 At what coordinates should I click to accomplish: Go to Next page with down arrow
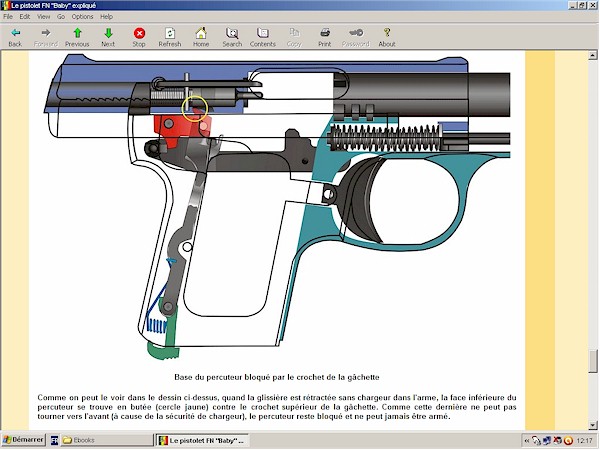click(108, 33)
